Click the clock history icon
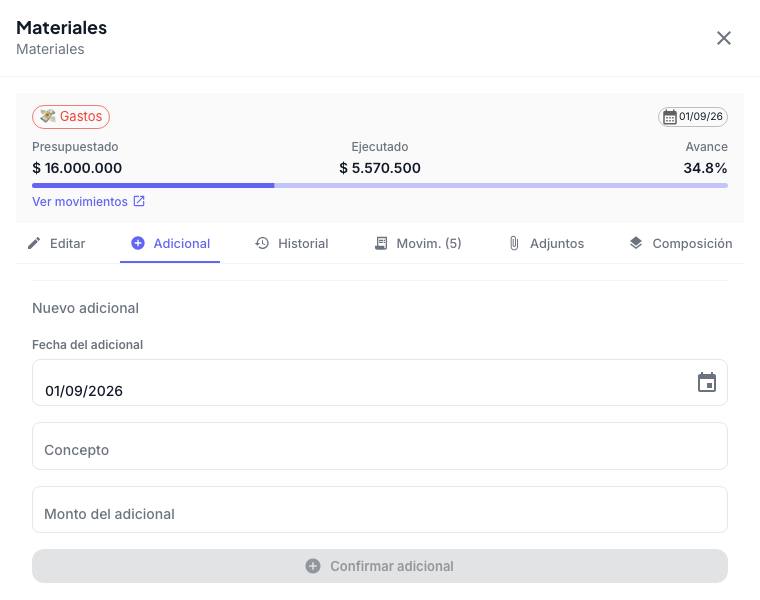760x600 pixels. point(262,243)
